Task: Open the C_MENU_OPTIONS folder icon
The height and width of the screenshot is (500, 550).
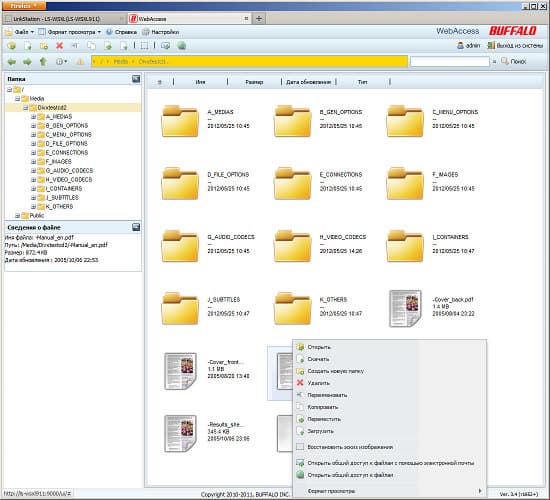Action: point(405,121)
